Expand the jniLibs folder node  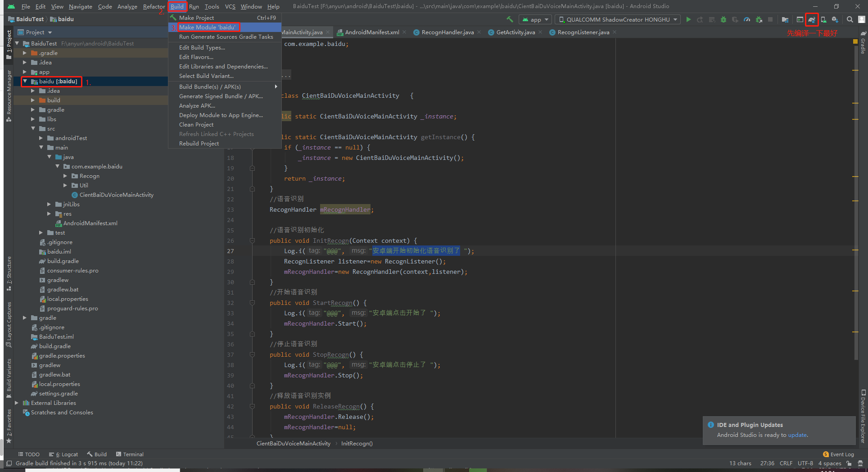[49, 204]
